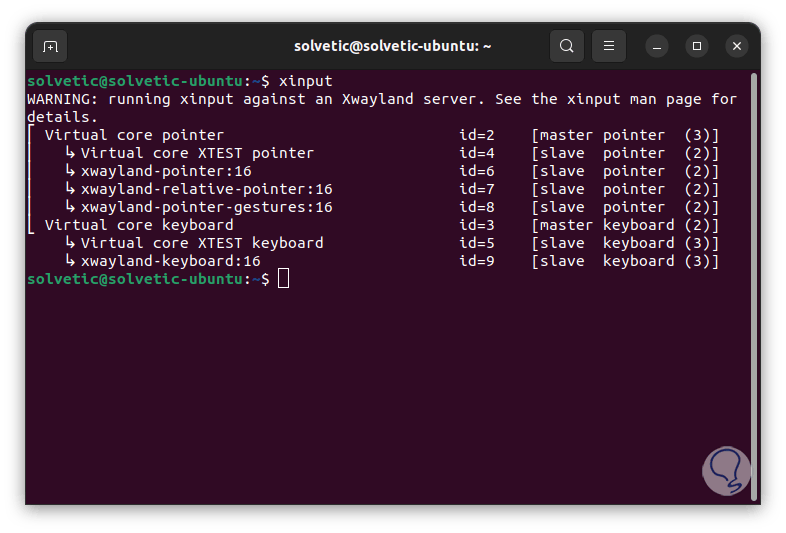Select the Virtual core XTEST pointer entry
The height and width of the screenshot is (533, 786).
(197, 153)
